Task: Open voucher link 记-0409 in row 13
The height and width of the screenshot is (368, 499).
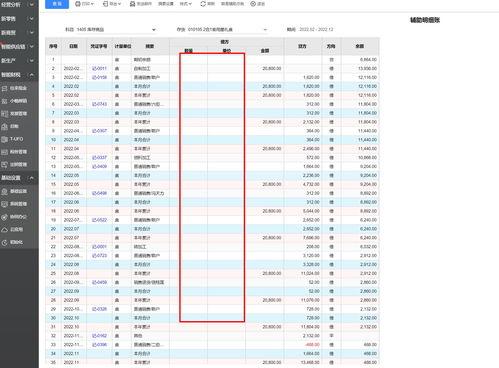Action: click(99, 166)
